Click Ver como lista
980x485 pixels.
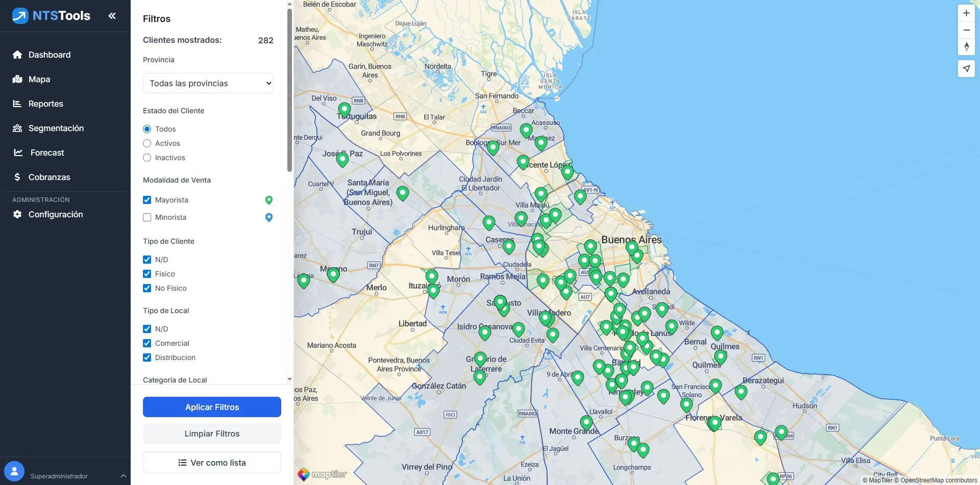click(x=212, y=463)
